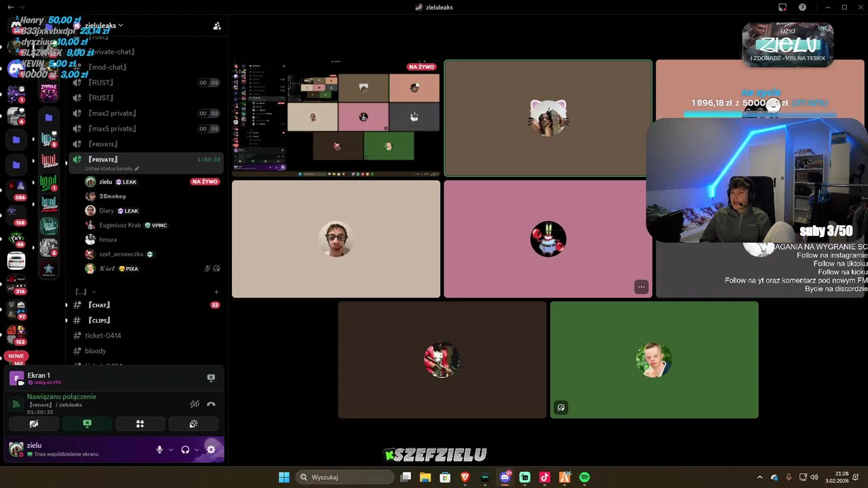Open File Explorer from taskbar
The width and height of the screenshot is (868, 488).
pyautogui.click(x=425, y=477)
